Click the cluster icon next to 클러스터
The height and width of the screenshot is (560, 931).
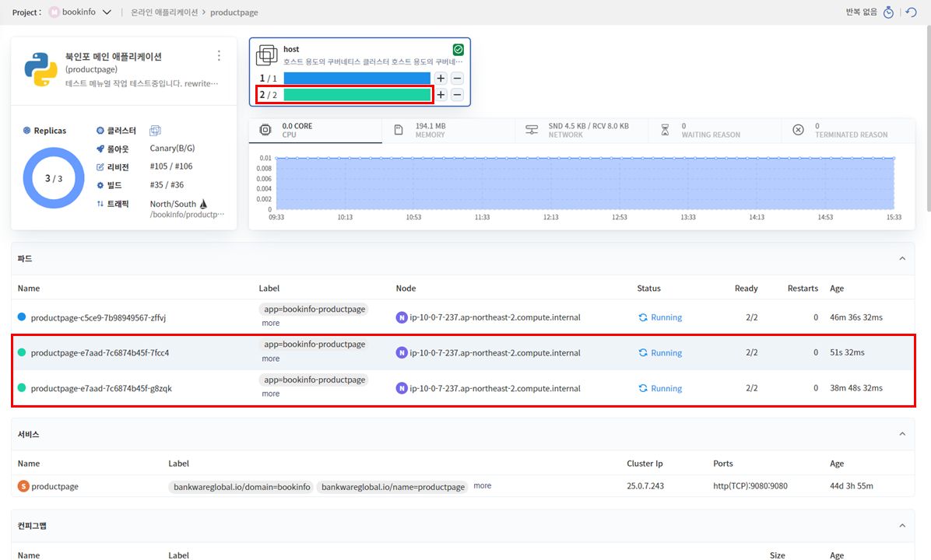[155, 131]
